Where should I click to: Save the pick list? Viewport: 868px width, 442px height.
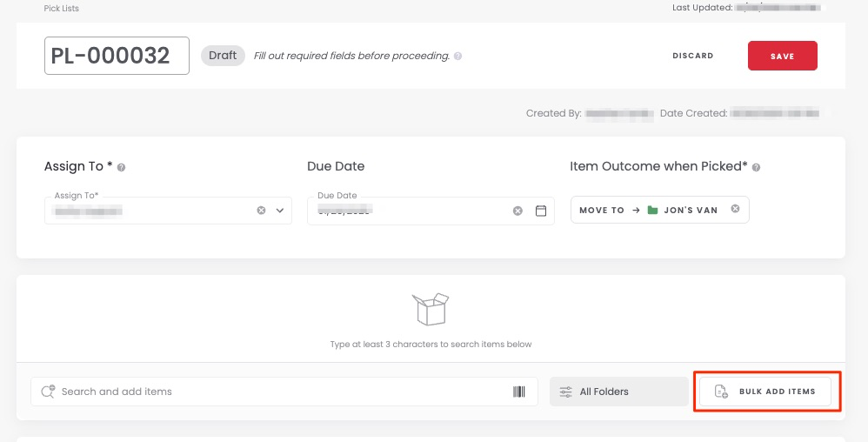(x=782, y=56)
